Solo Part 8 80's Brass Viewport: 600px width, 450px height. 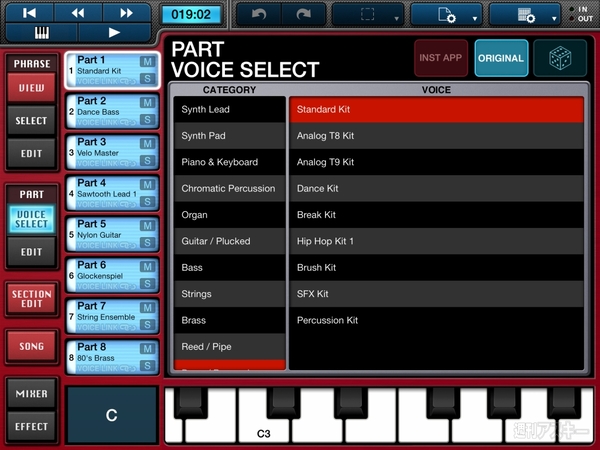click(147, 366)
